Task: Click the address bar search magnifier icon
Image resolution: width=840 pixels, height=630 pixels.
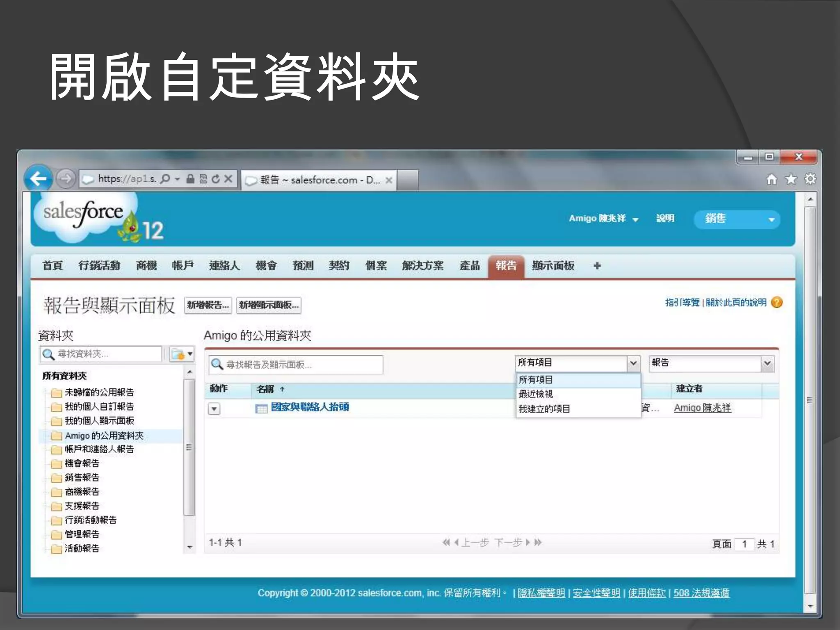Action: [165, 179]
